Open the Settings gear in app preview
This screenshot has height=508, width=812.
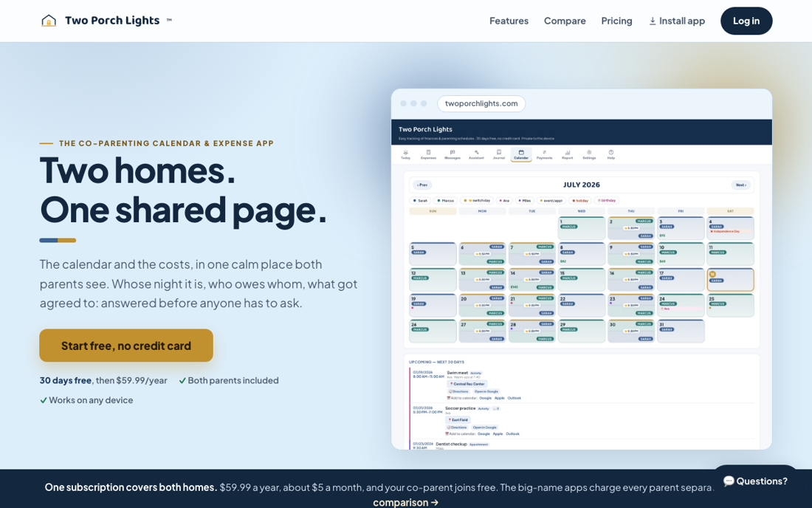pos(589,152)
